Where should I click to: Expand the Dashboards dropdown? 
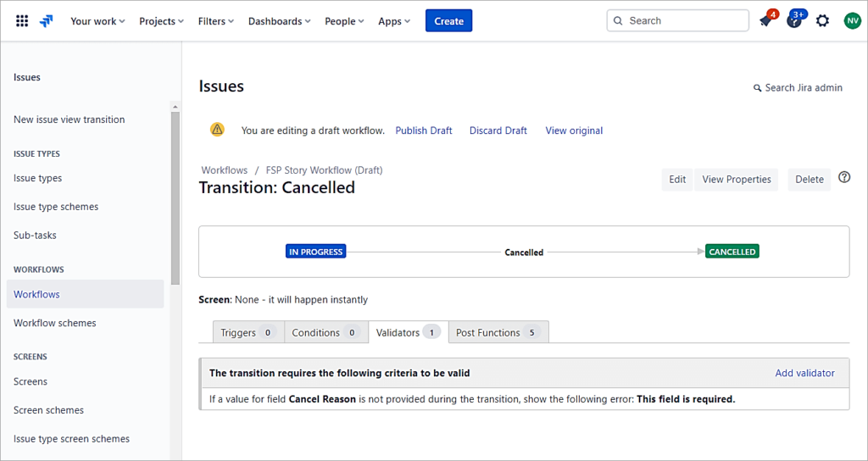[279, 21]
